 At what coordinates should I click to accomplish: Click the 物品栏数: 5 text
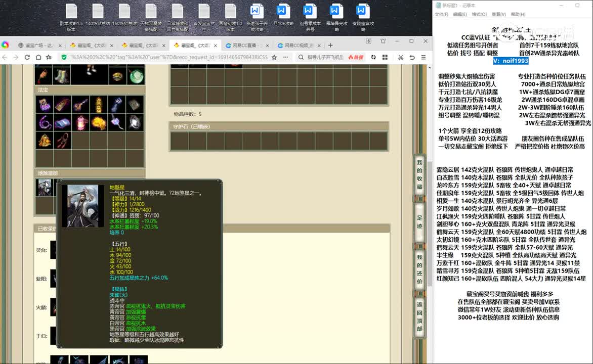pyautogui.click(x=188, y=114)
